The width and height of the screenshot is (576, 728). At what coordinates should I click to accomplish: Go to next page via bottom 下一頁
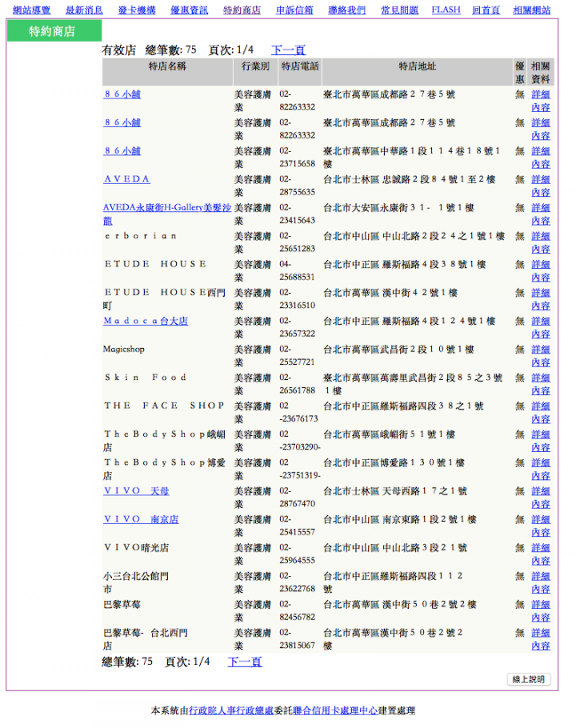point(245,662)
